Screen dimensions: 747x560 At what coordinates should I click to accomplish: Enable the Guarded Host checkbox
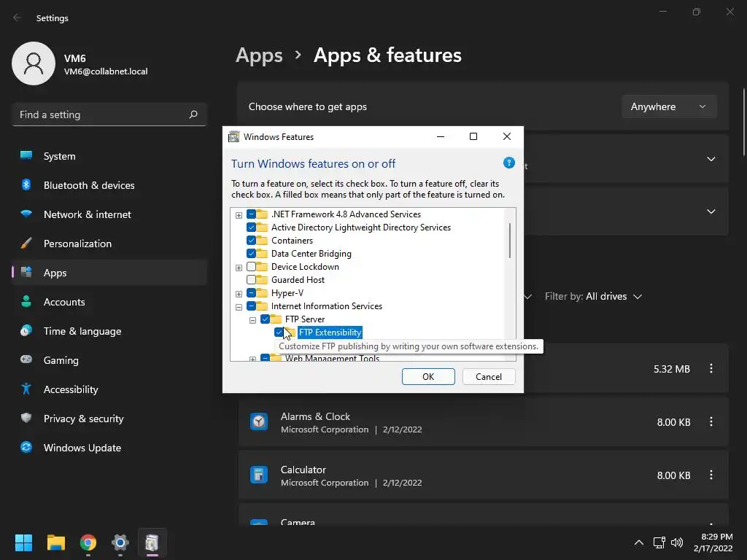(x=251, y=279)
